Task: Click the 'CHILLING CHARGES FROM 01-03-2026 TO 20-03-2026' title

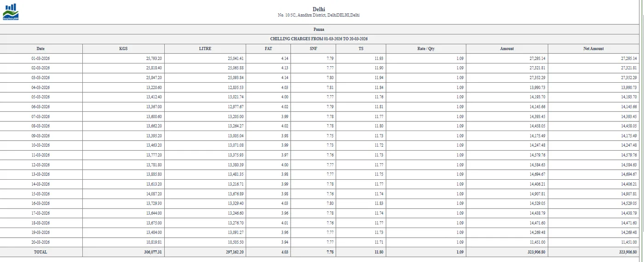Action: tap(319, 39)
